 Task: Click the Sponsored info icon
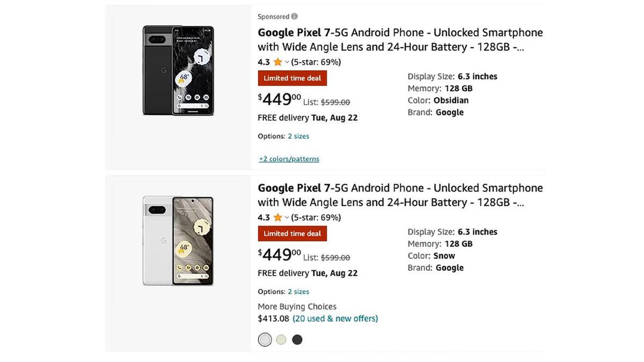tap(295, 17)
